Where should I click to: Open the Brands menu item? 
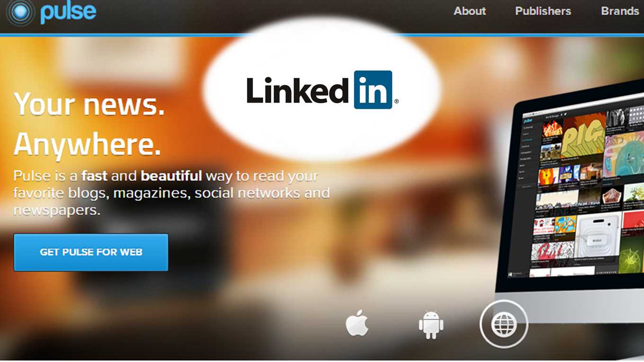pyautogui.click(x=620, y=11)
